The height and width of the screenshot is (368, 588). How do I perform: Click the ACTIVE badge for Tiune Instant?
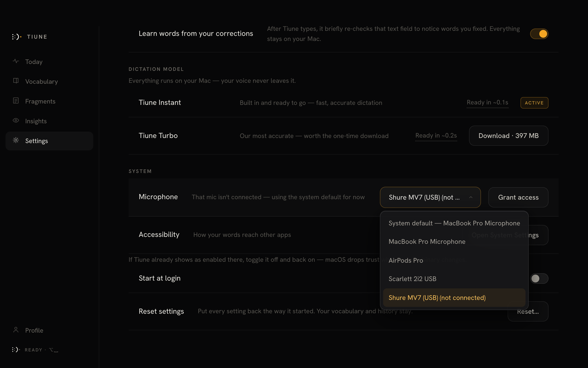(x=534, y=103)
